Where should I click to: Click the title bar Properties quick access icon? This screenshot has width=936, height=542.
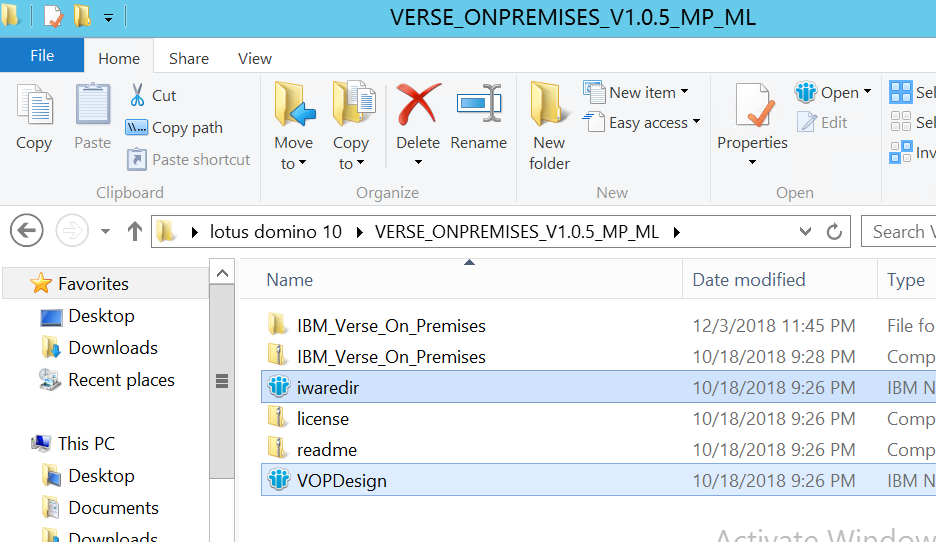pos(53,16)
